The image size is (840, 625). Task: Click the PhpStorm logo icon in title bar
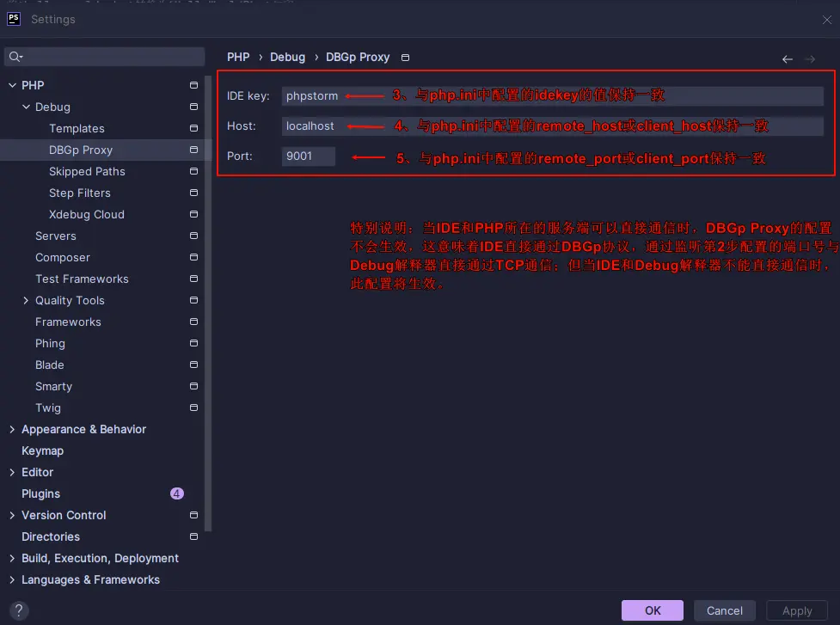[14, 19]
